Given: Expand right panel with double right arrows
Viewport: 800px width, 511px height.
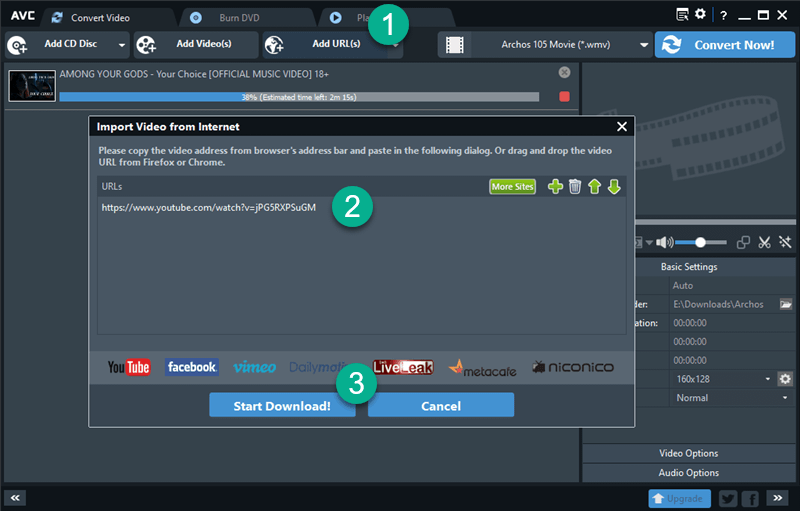Looking at the screenshot, I should point(778,498).
